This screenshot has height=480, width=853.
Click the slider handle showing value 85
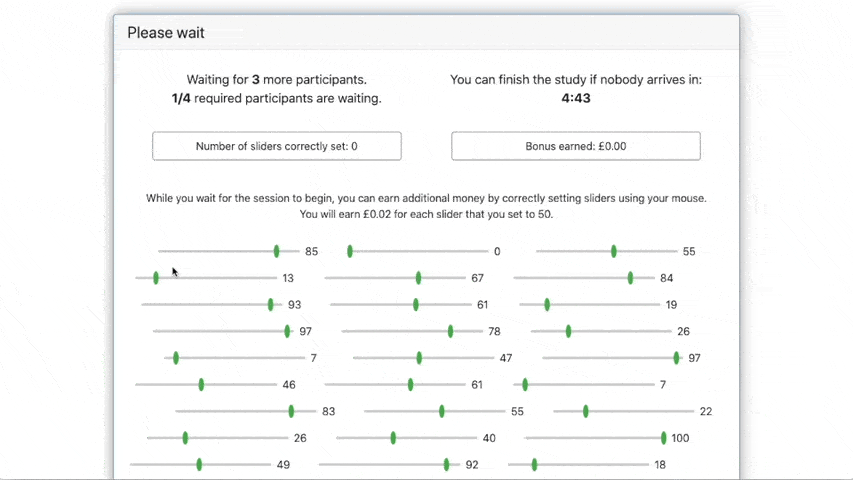pos(277,252)
